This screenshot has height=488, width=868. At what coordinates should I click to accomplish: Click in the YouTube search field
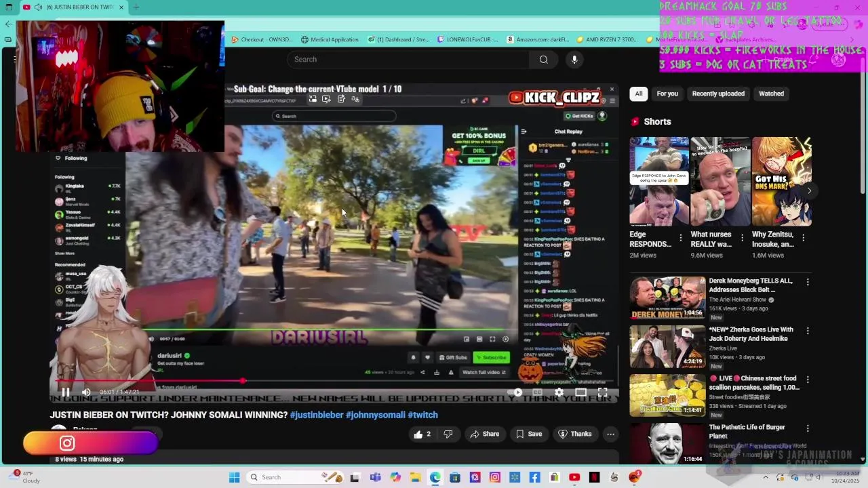(408, 60)
